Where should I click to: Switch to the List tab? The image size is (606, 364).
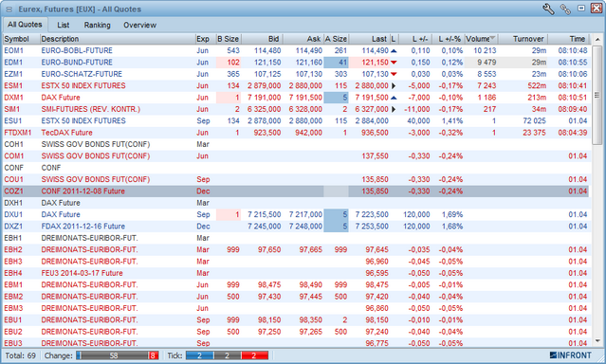tap(63, 25)
